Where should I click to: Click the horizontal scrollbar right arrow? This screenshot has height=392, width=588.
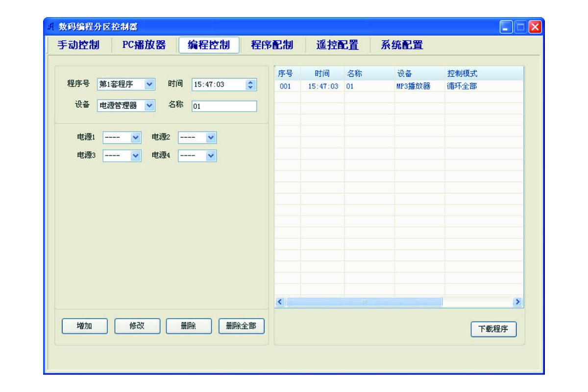pyautogui.click(x=517, y=302)
